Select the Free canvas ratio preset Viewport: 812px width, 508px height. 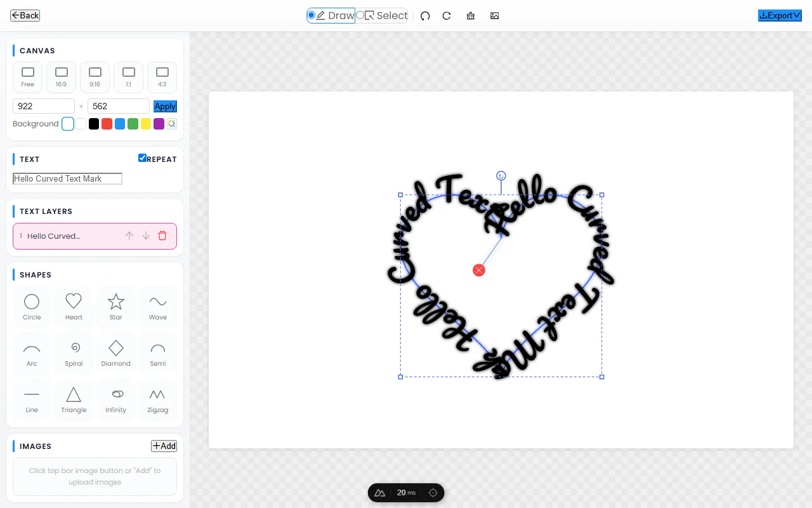click(x=28, y=77)
